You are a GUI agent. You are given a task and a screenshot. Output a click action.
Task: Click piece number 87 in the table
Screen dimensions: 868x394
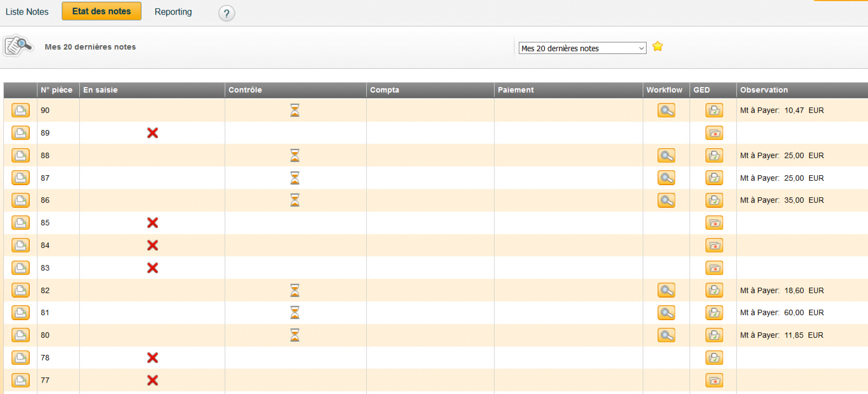[45, 178]
